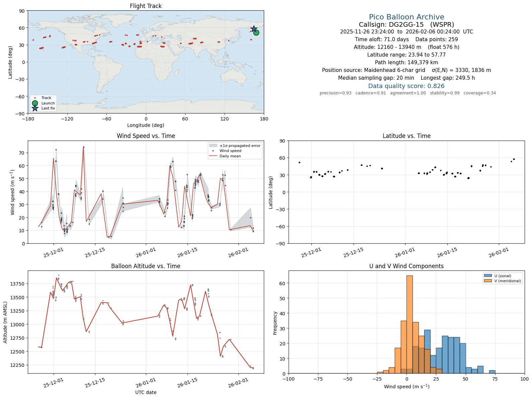Click the "Altitude (m AMSL)" axis label
532x398 pixels.
coord(5,322)
